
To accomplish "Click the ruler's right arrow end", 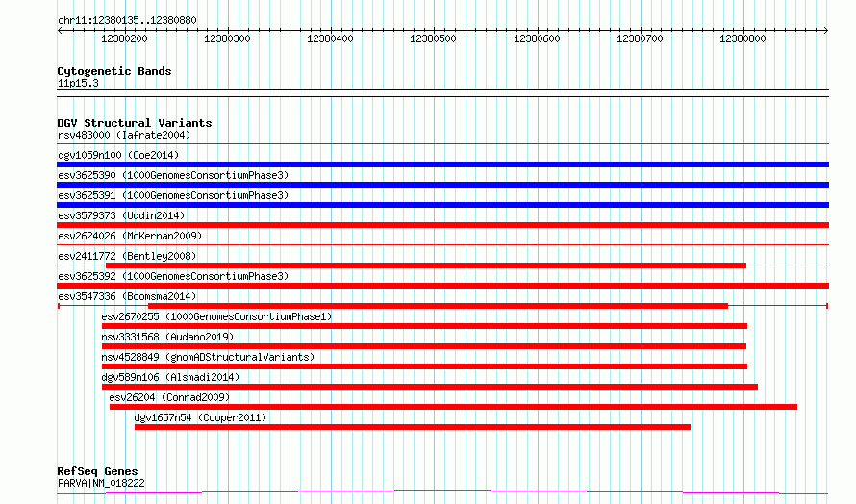I will point(826,31).
